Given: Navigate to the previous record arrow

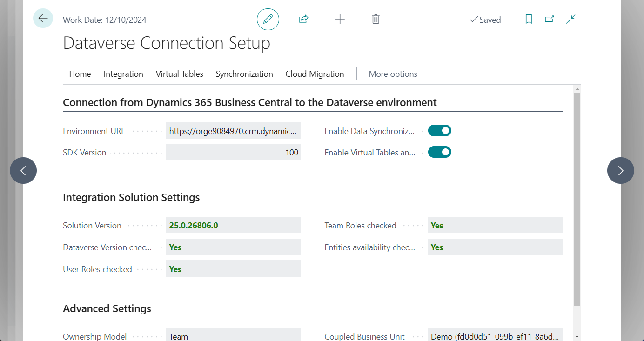Looking at the screenshot, I should click(23, 170).
